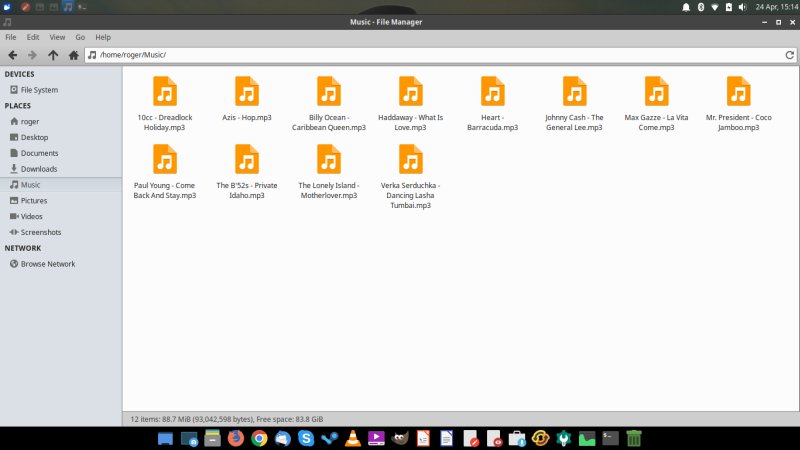Launch LibreOffice Writer from the dock
The image size is (800, 450).
pyautogui.click(x=446, y=438)
